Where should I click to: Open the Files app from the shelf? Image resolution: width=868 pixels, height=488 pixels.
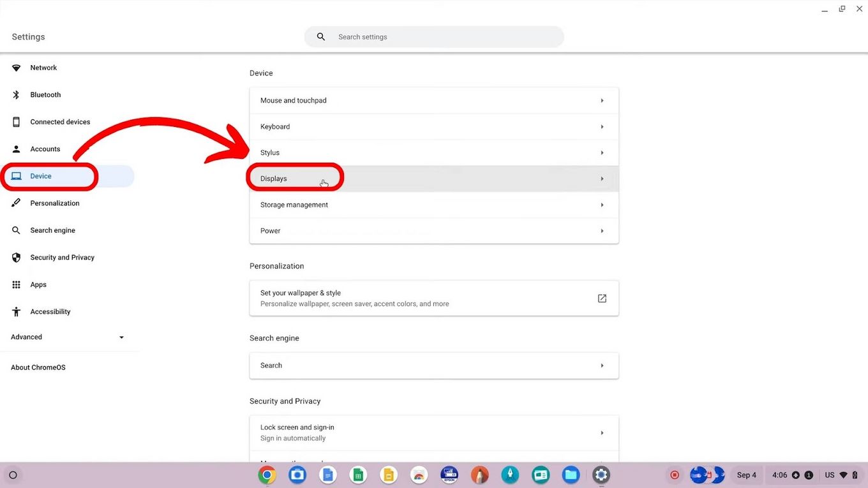point(571,475)
